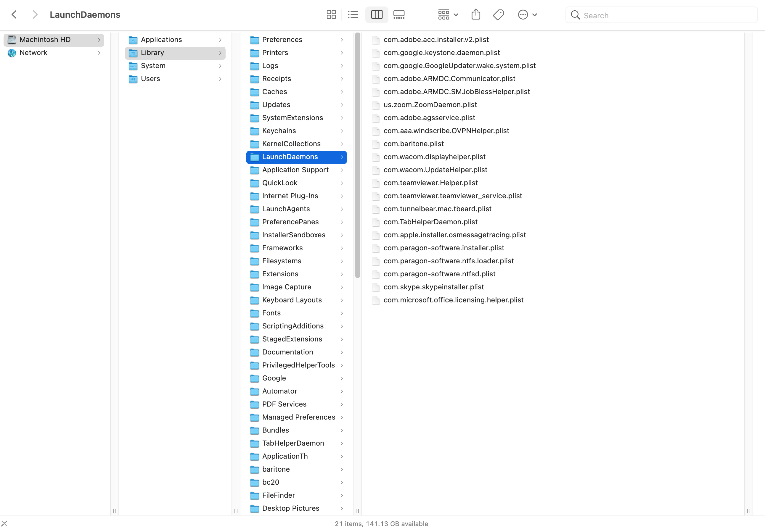Viewport: 765px width, 532px height.
Task: Go back with the back arrow
Action: tap(14, 15)
